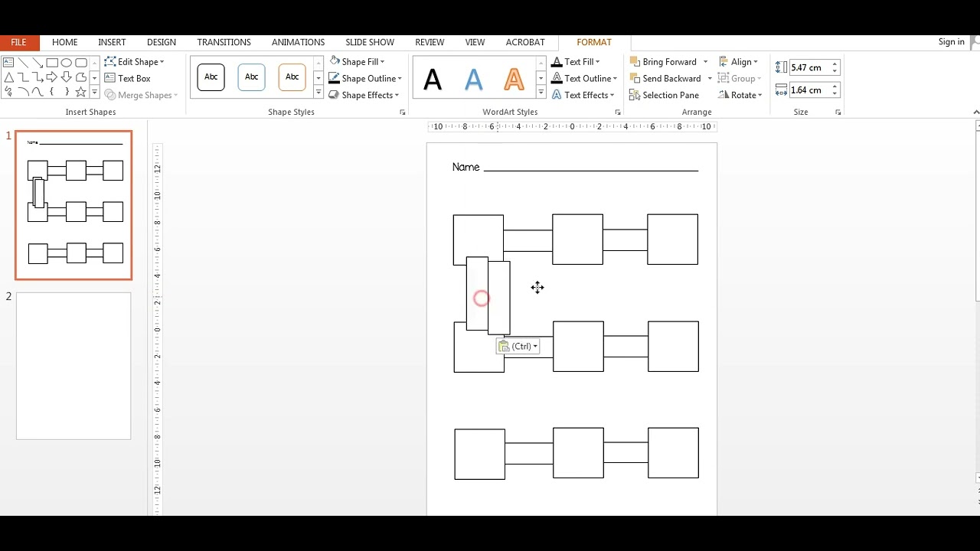Select the blank slide 2 thumbnail

[x=73, y=366]
